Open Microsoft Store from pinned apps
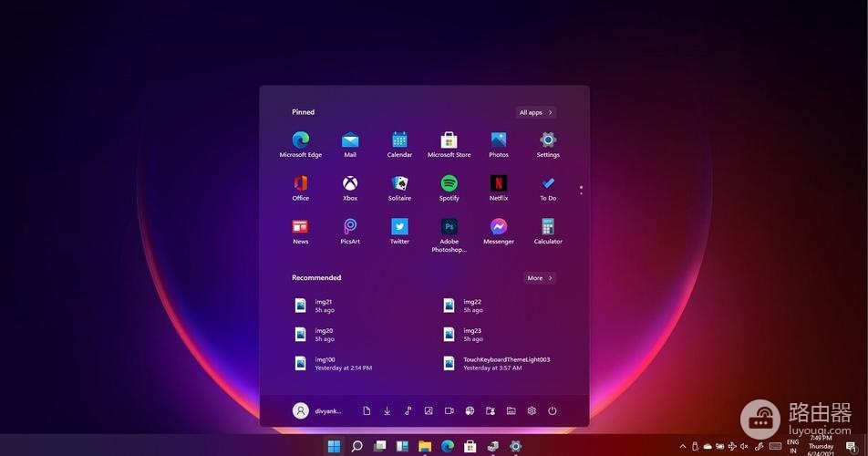 tap(449, 144)
